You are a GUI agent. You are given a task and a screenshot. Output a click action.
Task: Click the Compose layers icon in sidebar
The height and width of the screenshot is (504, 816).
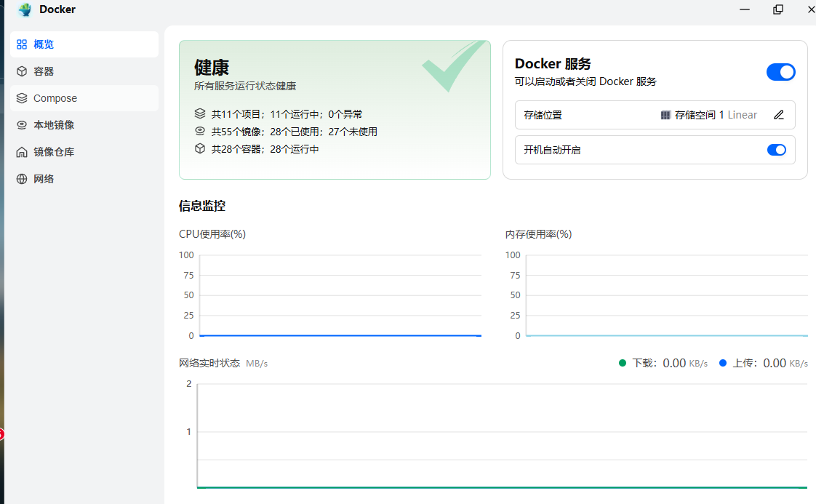[x=22, y=98]
